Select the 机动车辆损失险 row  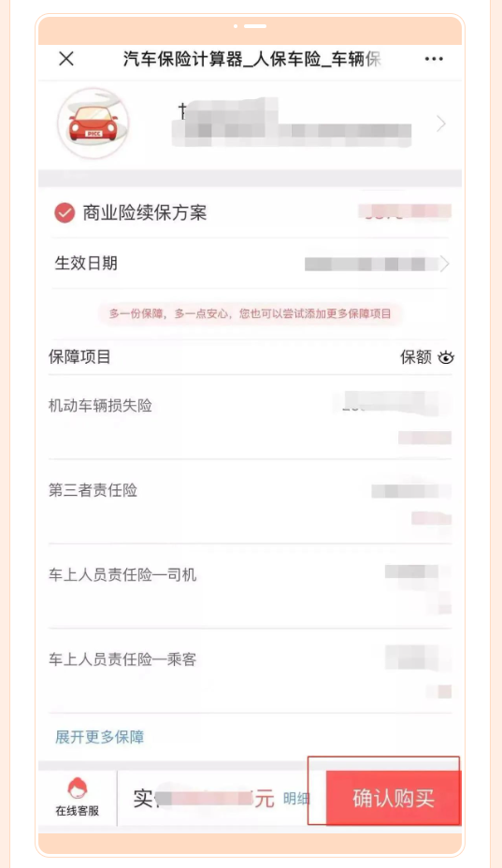click(251, 417)
